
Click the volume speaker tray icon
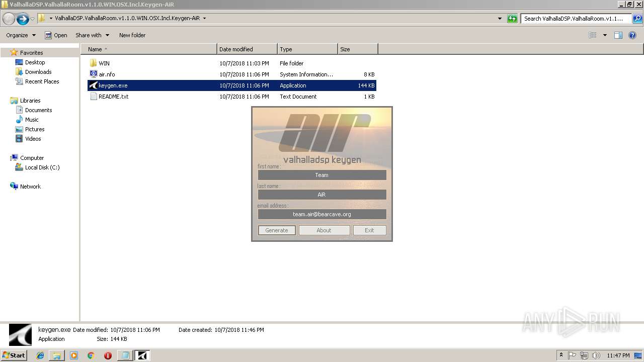(x=596, y=355)
